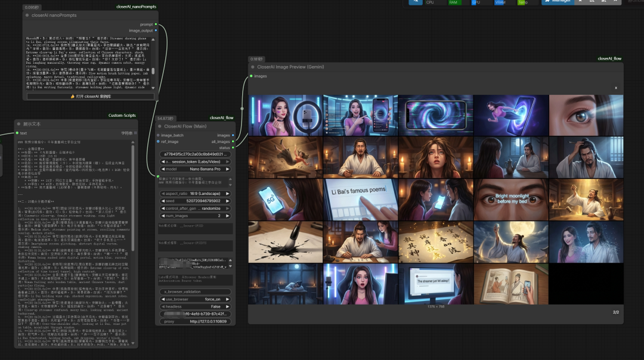Increase the num_images value with right arrow
Image resolution: width=644 pixels, height=360 pixels.
click(x=228, y=216)
